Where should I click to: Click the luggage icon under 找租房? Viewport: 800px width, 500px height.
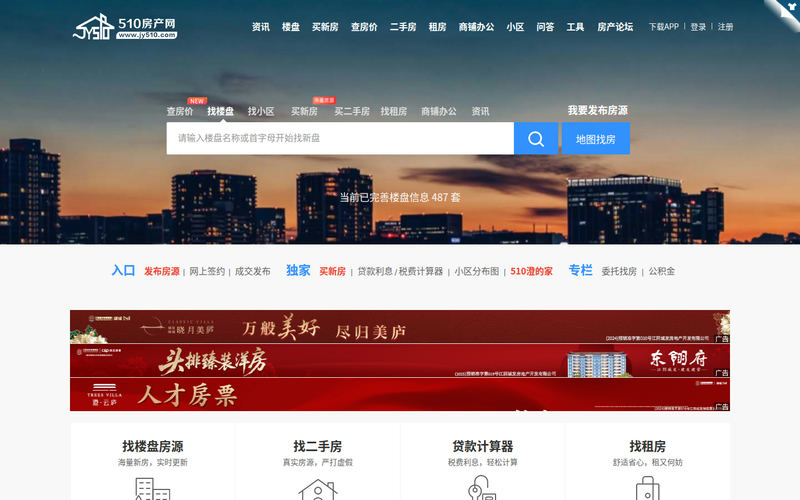click(647, 488)
